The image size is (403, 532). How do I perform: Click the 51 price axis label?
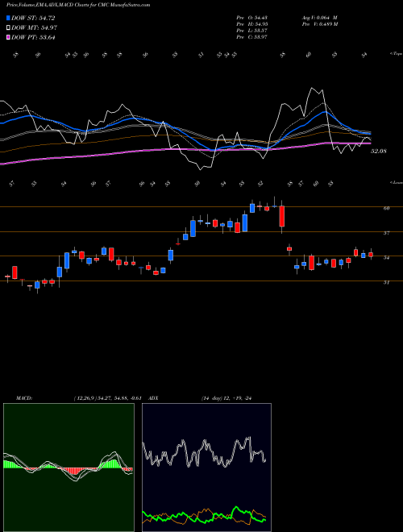(x=386, y=282)
